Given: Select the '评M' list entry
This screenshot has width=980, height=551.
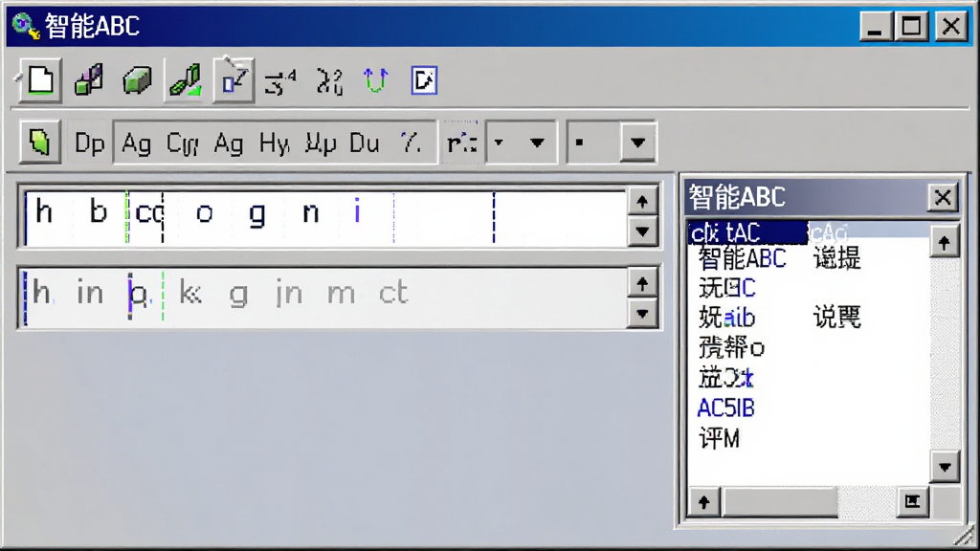Looking at the screenshot, I should tap(719, 438).
